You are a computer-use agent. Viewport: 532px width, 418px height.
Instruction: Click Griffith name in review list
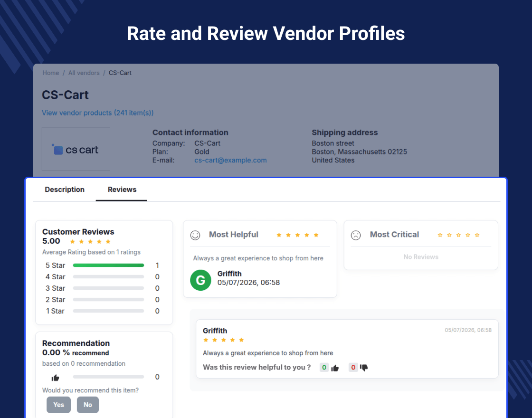(215, 331)
